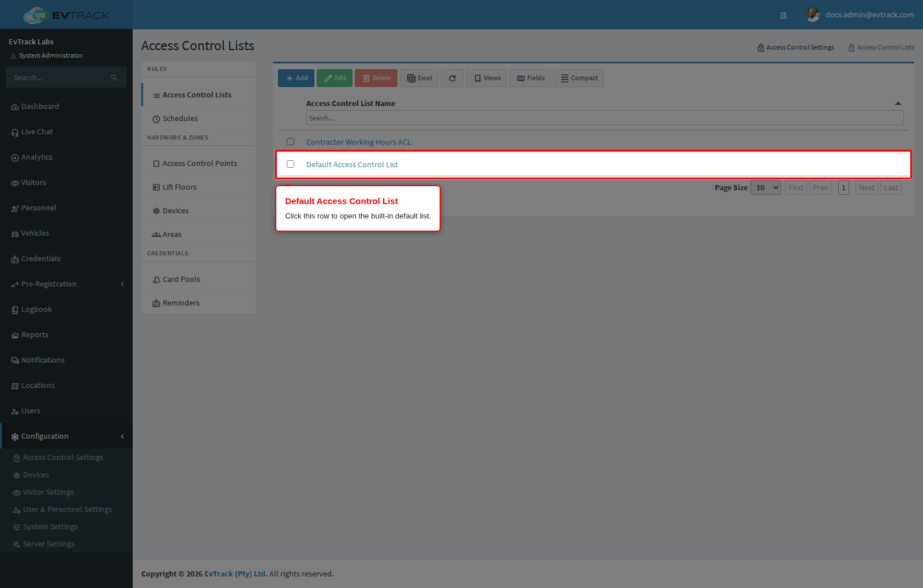923x588 pixels.
Task: Select Access Control Points menu item
Action: (x=198, y=164)
